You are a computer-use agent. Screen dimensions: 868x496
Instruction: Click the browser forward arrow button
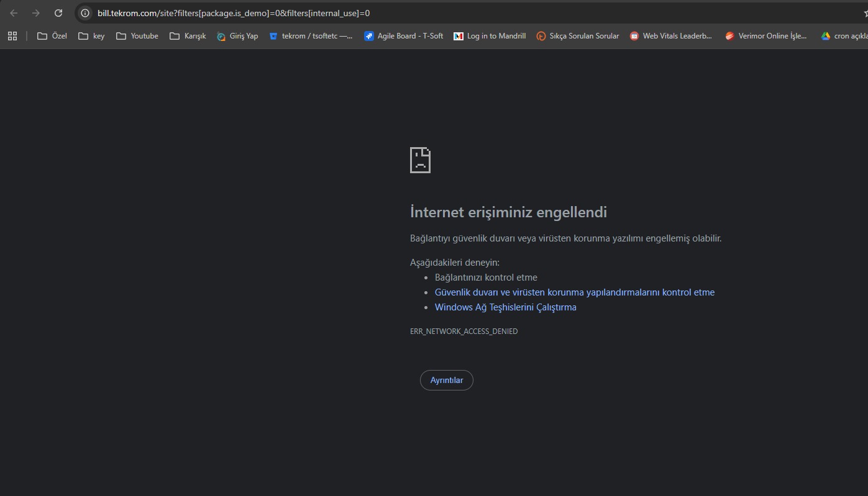coord(36,13)
